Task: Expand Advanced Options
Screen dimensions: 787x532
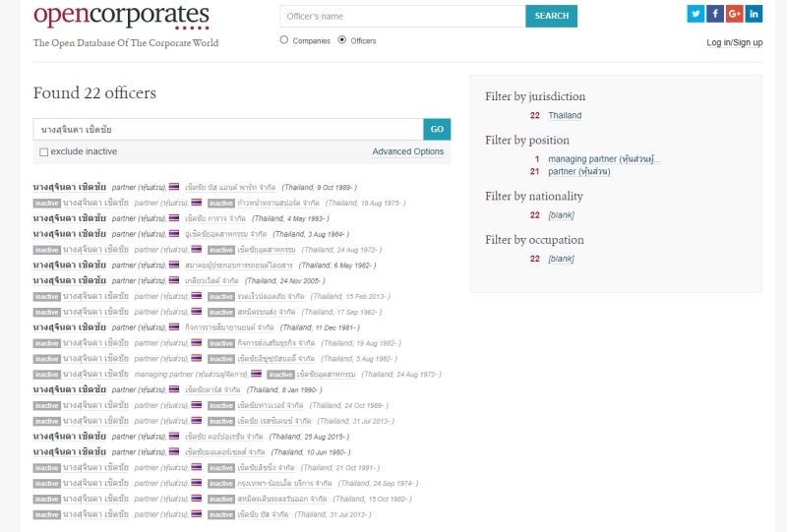Action: coord(407,151)
